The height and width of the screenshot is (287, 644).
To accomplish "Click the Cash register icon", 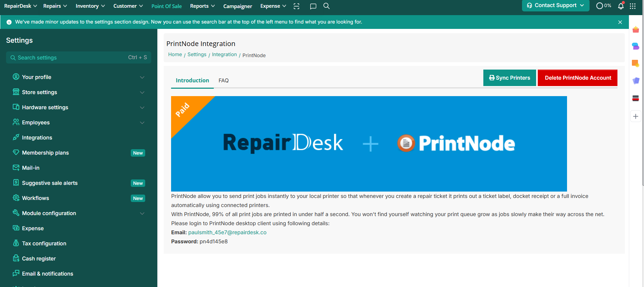I will click(x=16, y=258).
